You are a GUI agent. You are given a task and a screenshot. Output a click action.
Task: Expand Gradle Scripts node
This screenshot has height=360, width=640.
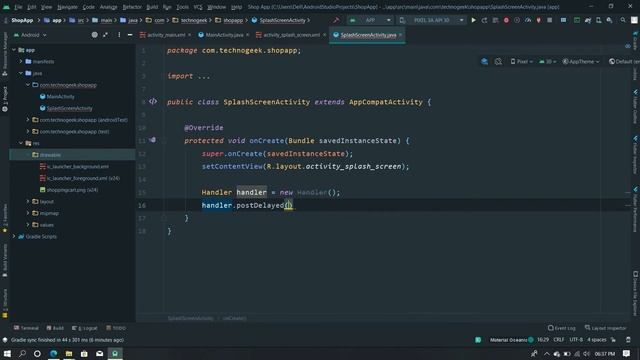point(14,236)
